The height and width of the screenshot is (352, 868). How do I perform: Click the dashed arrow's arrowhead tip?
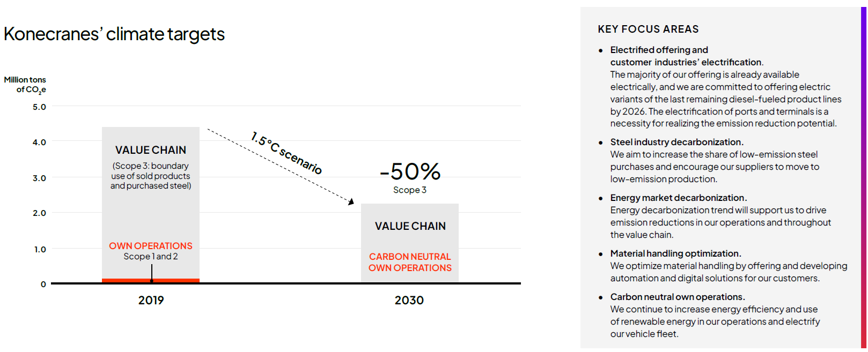[x=352, y=202]
